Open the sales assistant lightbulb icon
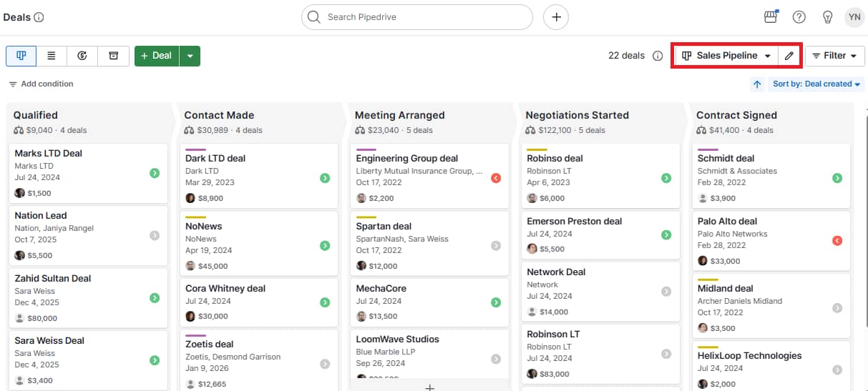 [828, 17]
